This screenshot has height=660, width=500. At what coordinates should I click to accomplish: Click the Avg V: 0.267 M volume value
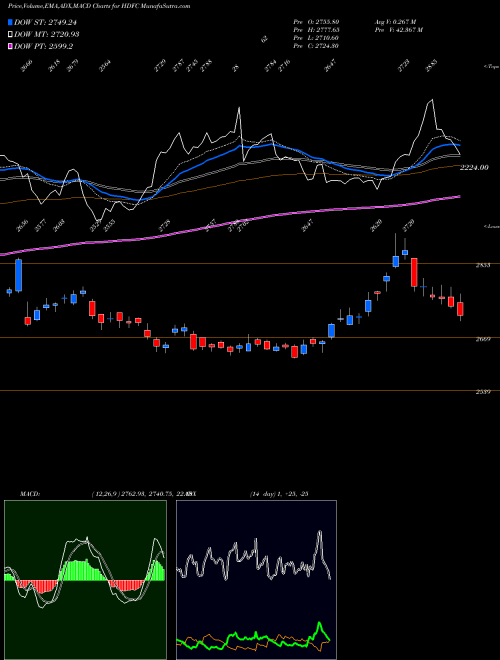(396, 22)
